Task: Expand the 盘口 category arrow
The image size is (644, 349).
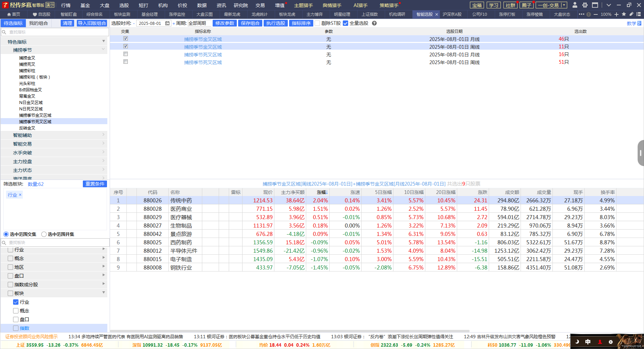Action: click(104, 275)
